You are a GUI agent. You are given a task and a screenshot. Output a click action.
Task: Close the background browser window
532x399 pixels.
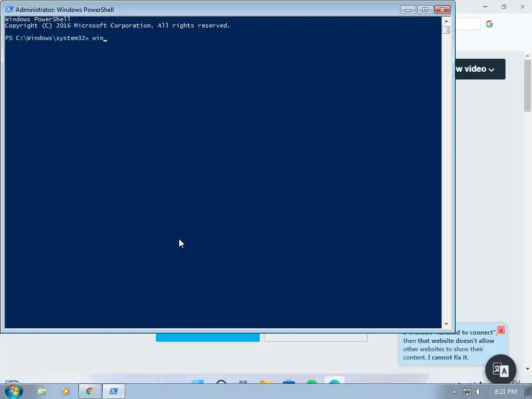523,7
